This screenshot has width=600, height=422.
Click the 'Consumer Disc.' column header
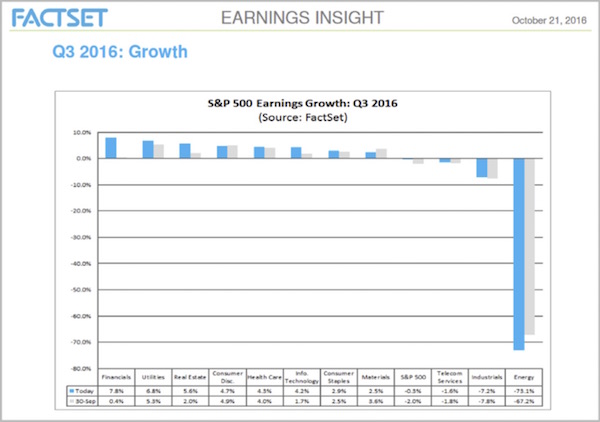tap(227, 377)
